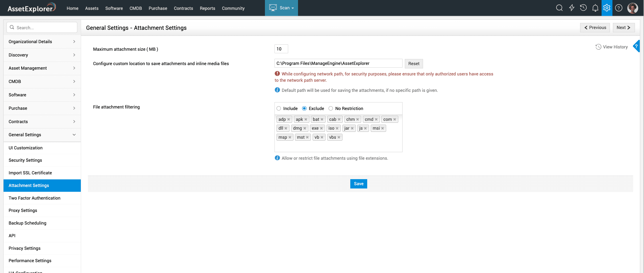
Task: Open the help question mark icon
Action: coord(618,8)
